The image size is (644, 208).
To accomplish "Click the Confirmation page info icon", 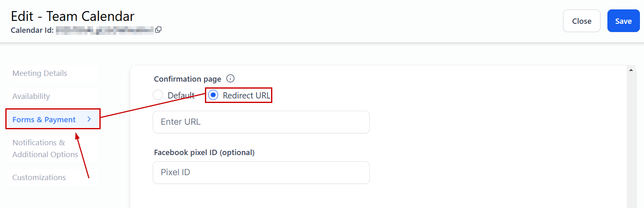I will (x=230, y=79).
